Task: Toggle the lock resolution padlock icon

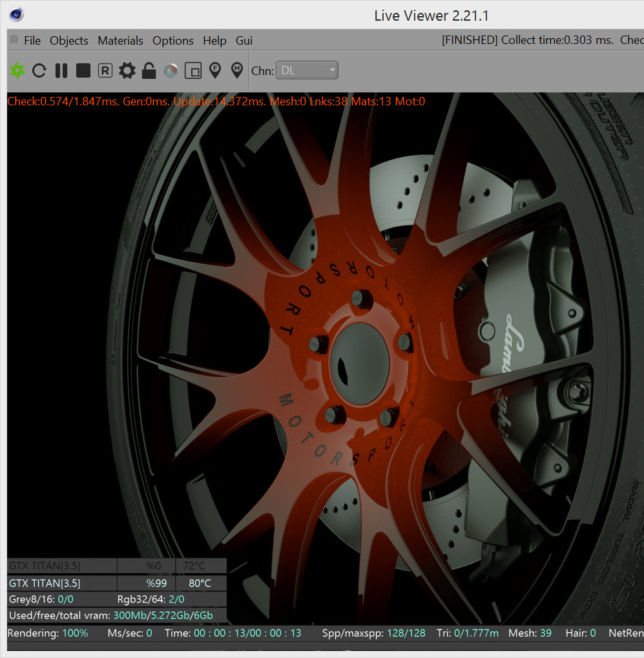Action: [x=149, y=70]
